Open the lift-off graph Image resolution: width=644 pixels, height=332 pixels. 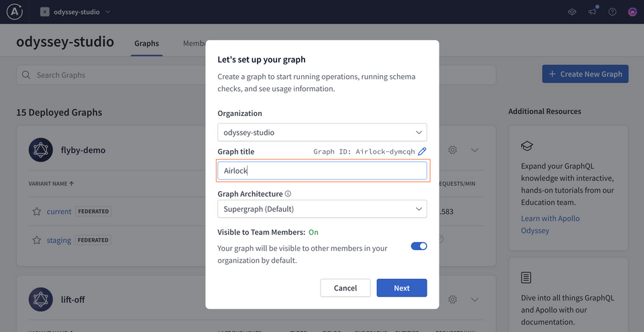click(x=72, y=300)
